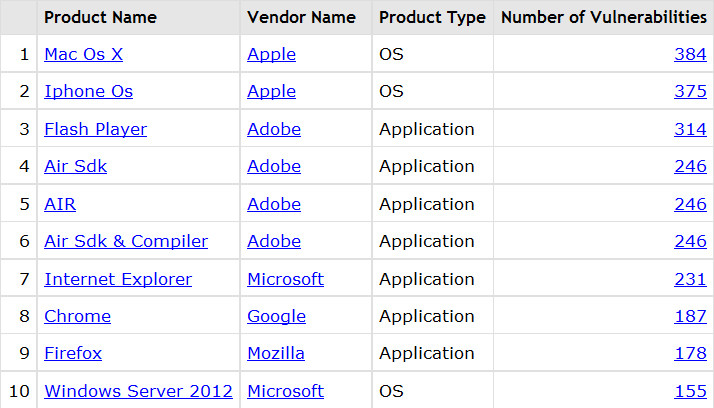714x408 pixels.
Task: Click Microsoft vendor link in Internet Explorer row
Action: [286, 279]
